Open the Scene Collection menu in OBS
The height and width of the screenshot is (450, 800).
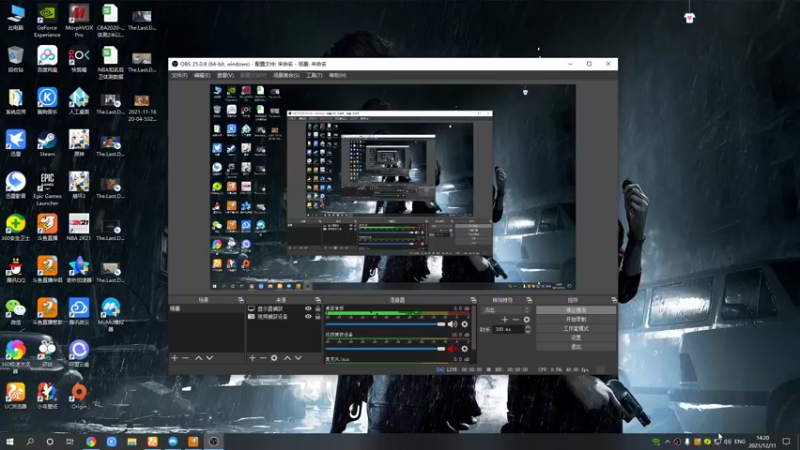point(286,76)
